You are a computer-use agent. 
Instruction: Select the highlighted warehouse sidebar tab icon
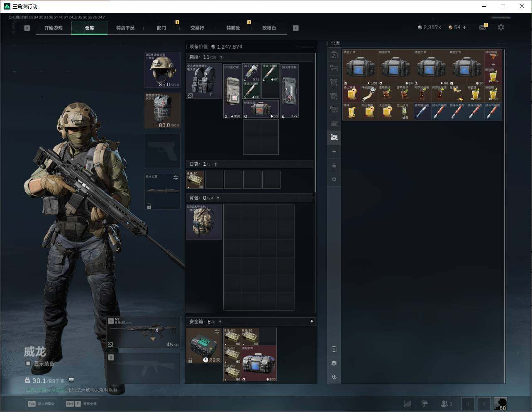(334, 137)
